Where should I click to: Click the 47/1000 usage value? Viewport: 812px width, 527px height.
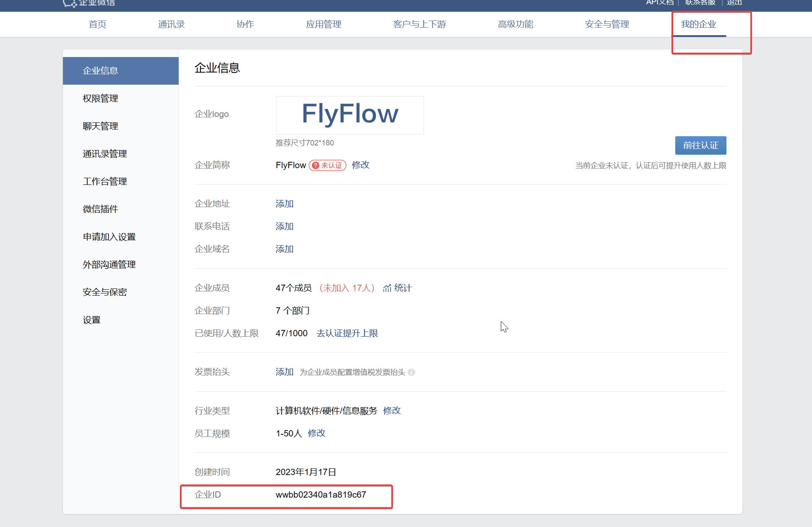coord(291,333)
